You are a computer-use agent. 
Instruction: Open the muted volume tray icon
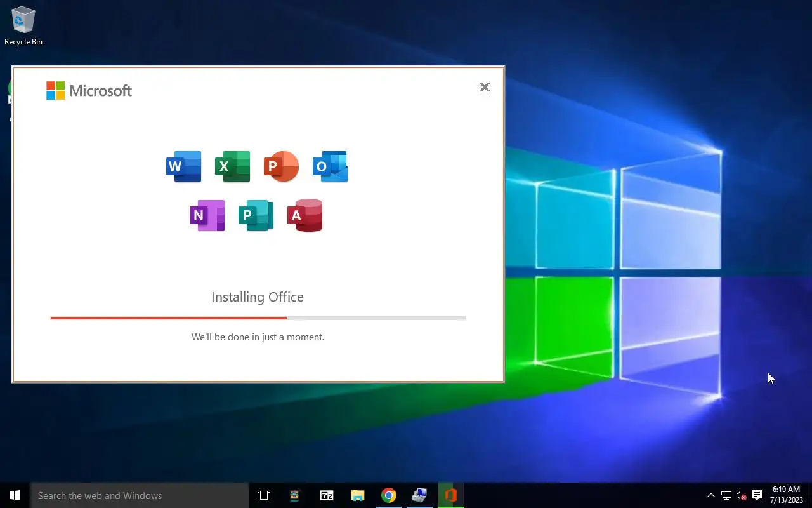pyautogui.click(x=741, y=495)
